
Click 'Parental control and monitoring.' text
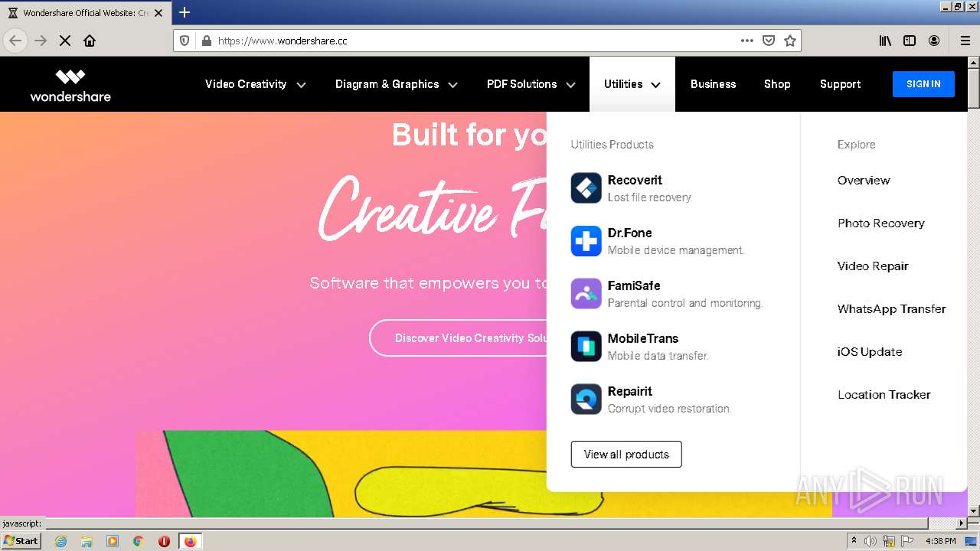[685, 303]
